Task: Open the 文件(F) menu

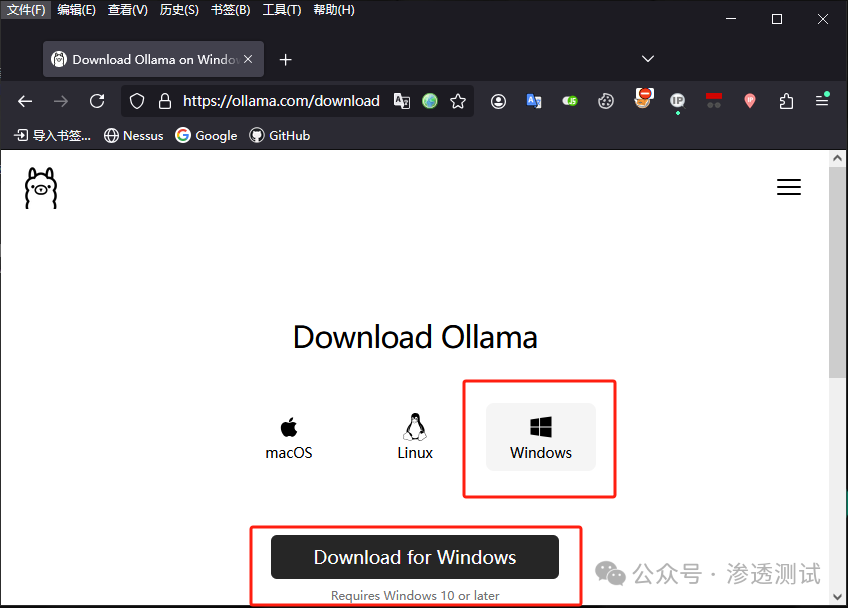Action: pyautogui.click(x=25, y=10)
